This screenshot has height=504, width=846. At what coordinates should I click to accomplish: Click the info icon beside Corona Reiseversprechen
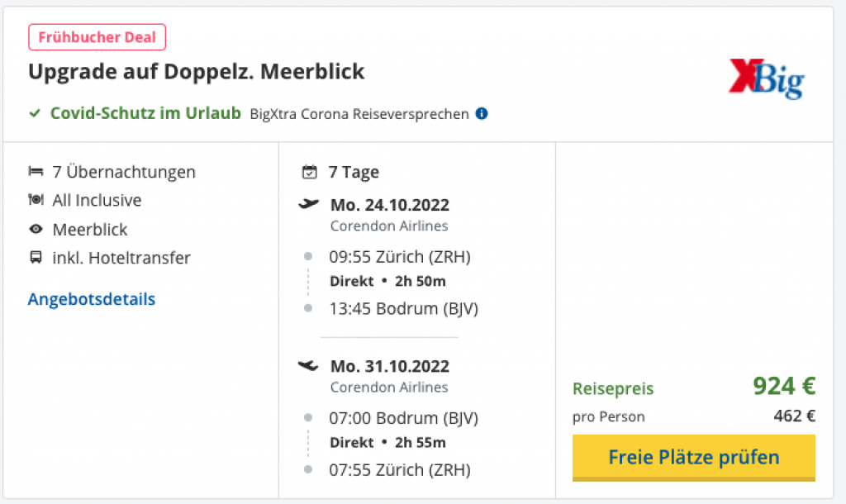pyautogui.click(x=482, y=113)
